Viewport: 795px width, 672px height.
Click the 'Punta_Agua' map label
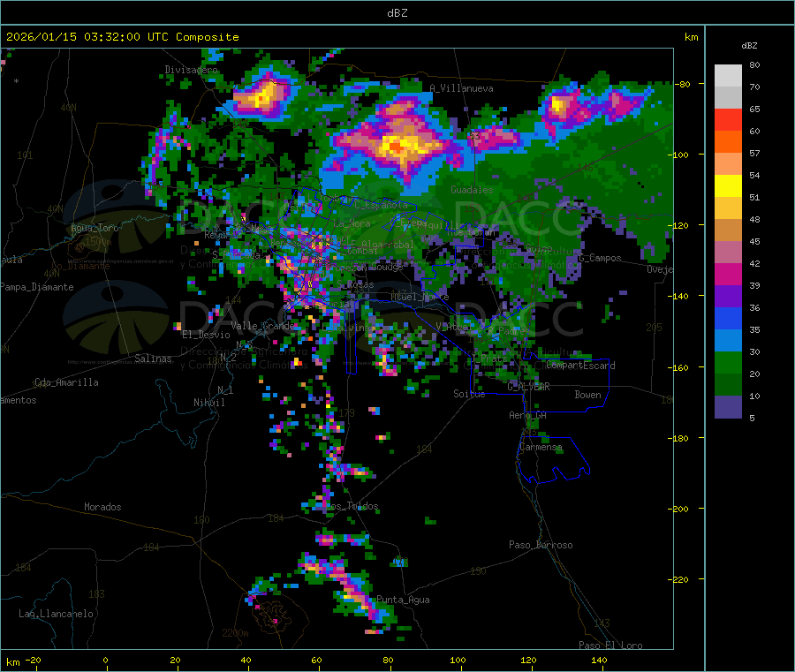(x=403, y=600)
